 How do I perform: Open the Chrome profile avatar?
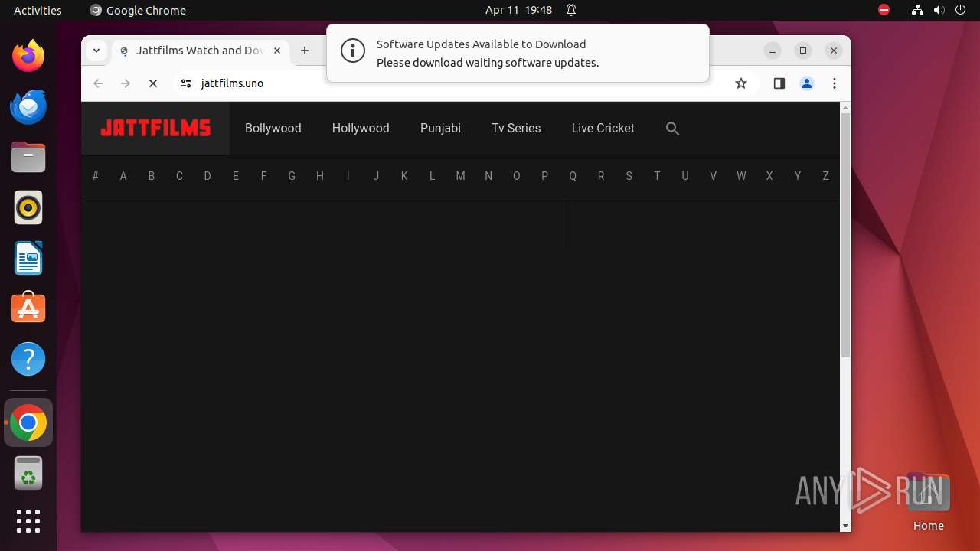pyautogui.click(x=807, y=83)
